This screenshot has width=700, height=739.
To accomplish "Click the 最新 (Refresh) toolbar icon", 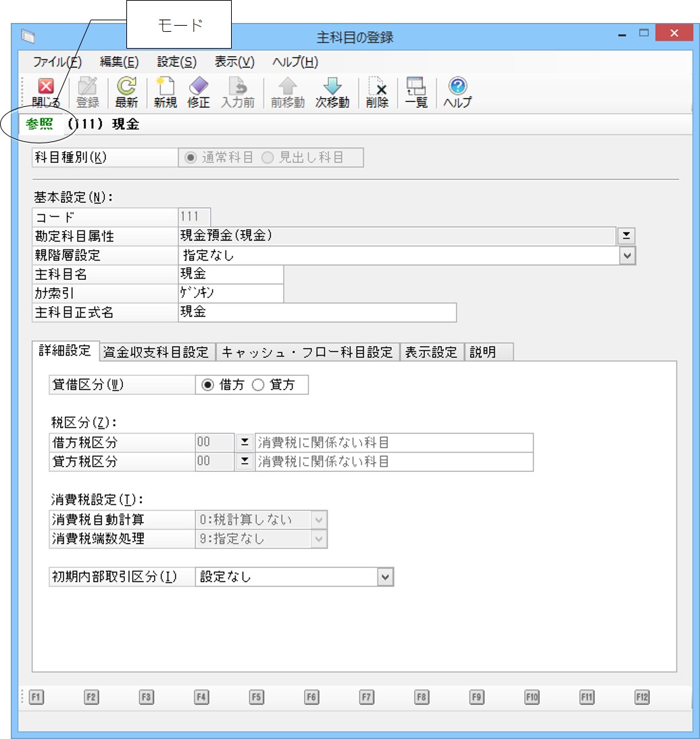I will (126, 87).
